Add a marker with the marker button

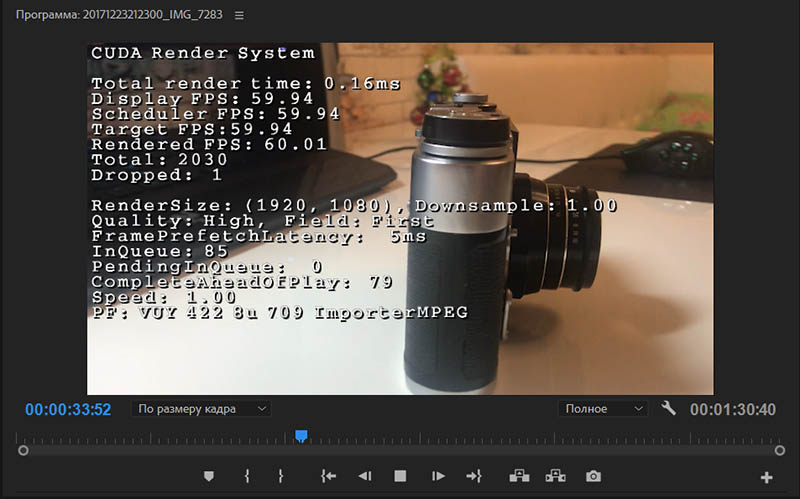click(209, 477)
